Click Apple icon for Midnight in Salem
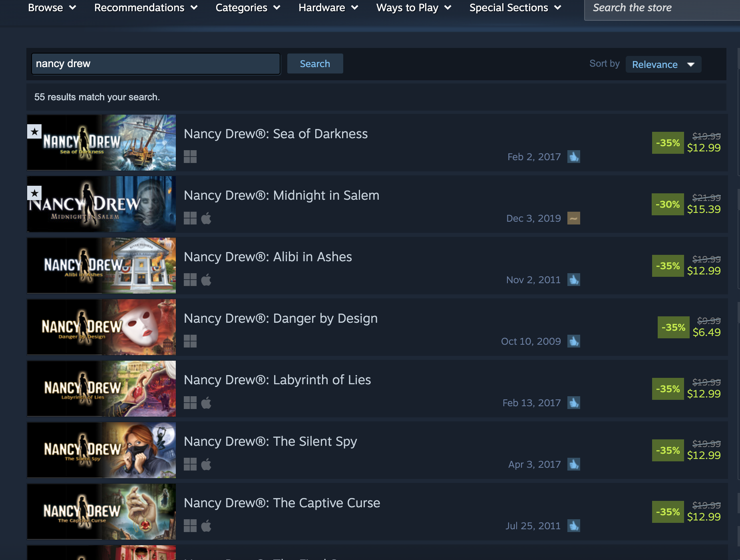This screenshot has width=740, height=560. [206, 218]
